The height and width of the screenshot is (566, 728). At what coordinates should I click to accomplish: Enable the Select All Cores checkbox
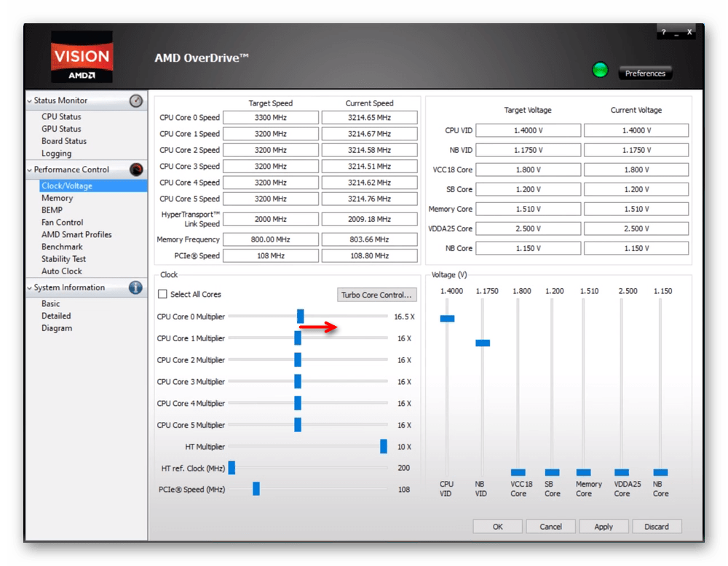[163, 295]
